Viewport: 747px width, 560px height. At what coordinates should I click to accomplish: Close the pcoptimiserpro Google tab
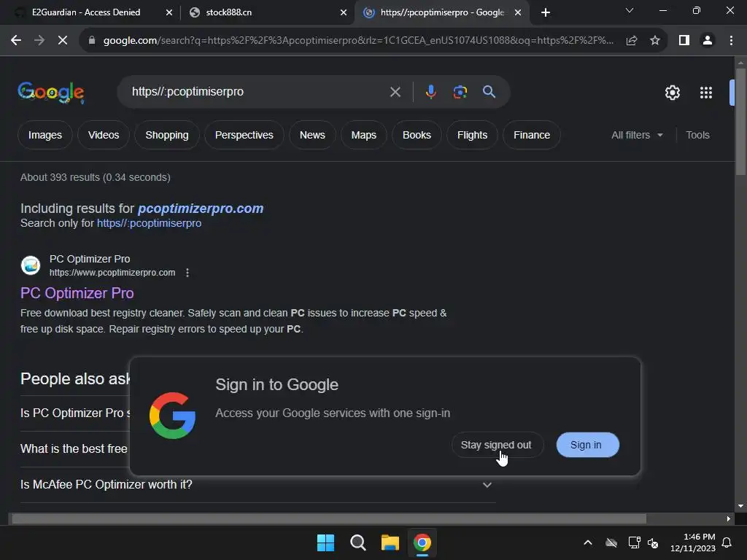click(x=518, y=12)
